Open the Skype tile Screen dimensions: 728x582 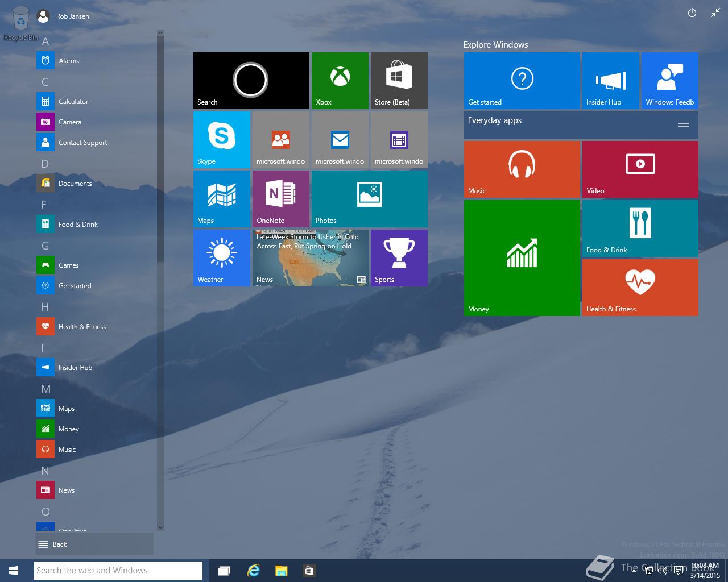coord(222,140)
